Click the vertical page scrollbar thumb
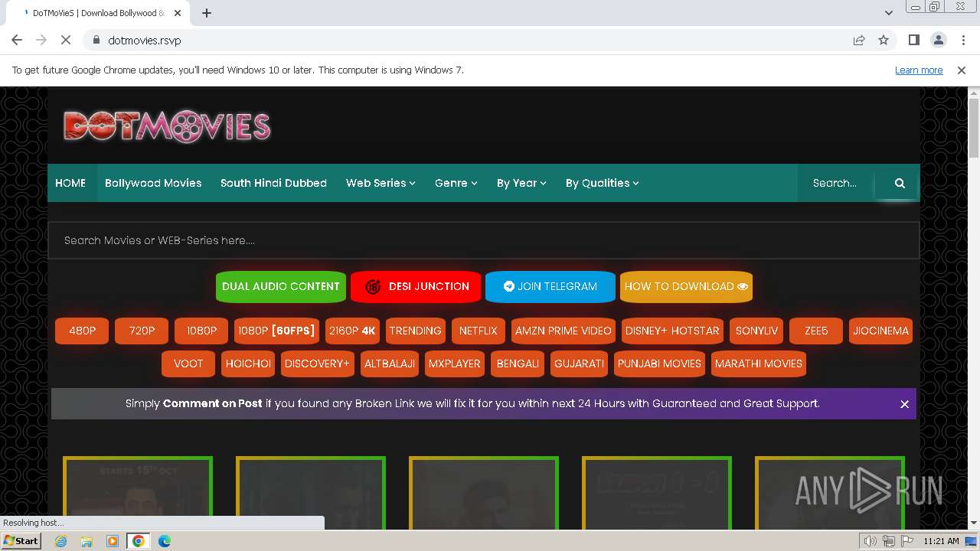 (x=974, y=128)
